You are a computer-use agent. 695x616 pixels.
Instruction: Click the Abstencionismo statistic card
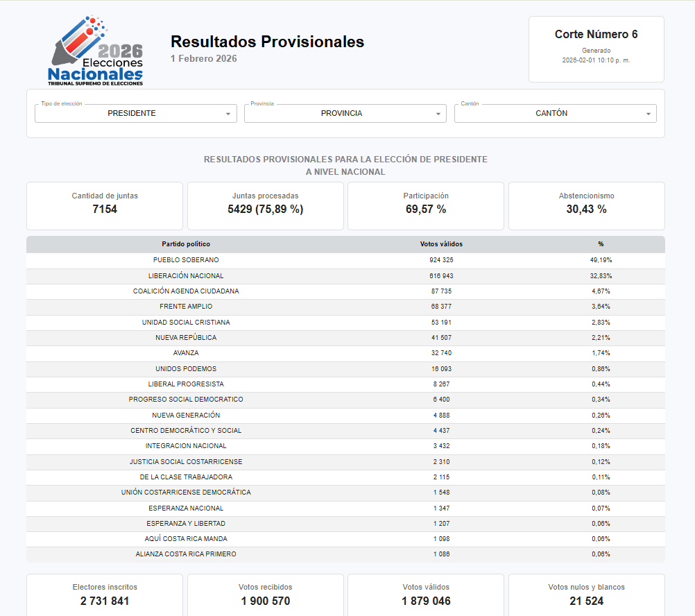(586, 205)
